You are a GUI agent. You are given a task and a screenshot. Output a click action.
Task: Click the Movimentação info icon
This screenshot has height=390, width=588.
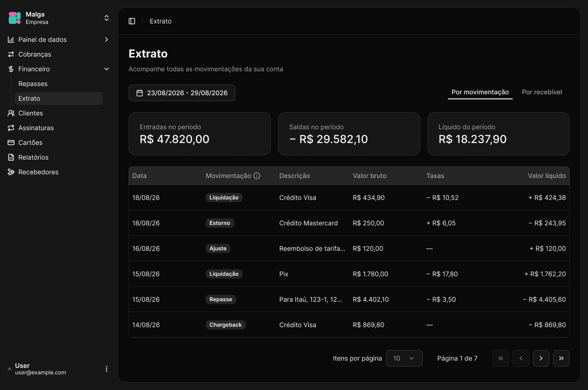(x=257, y=176)
